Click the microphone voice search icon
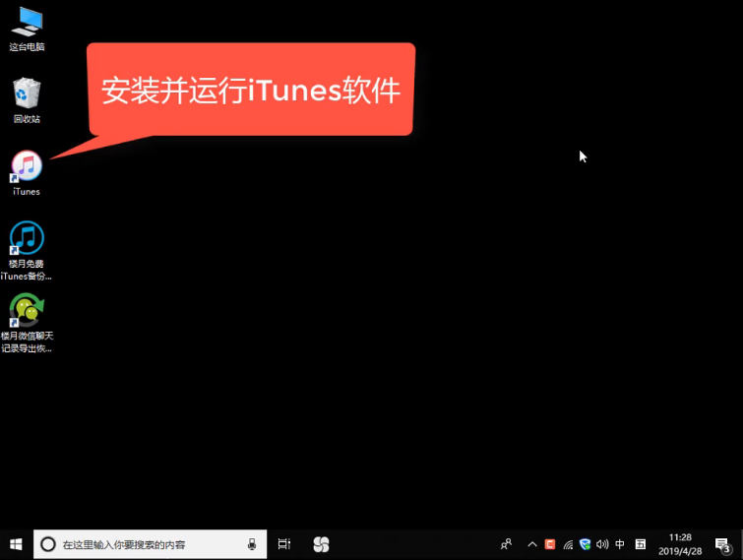This screenshot has width=743, height=560. tap(252, 544)
